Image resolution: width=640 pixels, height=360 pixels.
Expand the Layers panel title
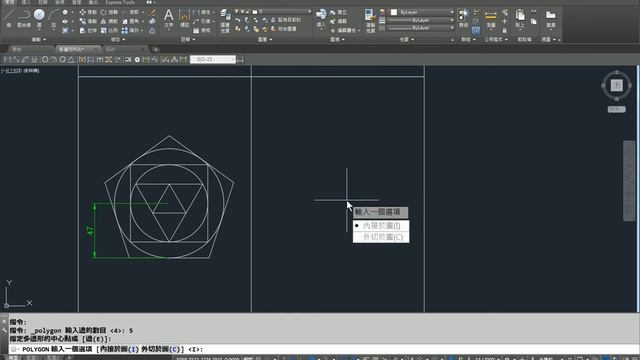(x=265, y=40)
